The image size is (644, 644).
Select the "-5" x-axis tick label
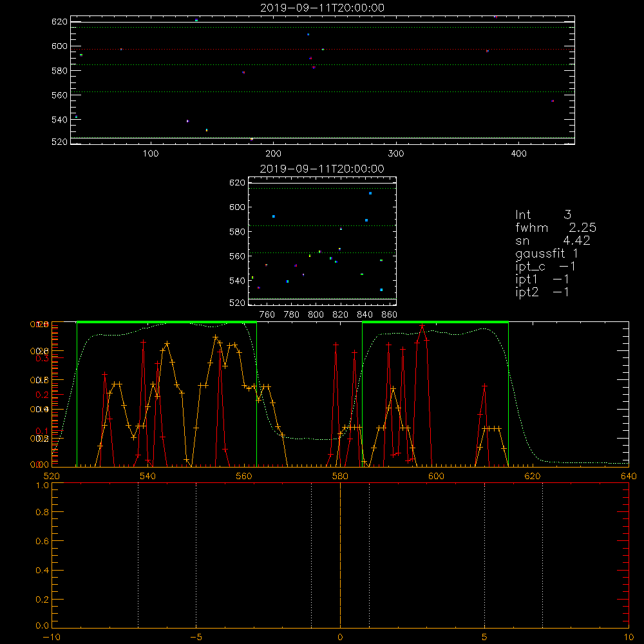point(196,637)
